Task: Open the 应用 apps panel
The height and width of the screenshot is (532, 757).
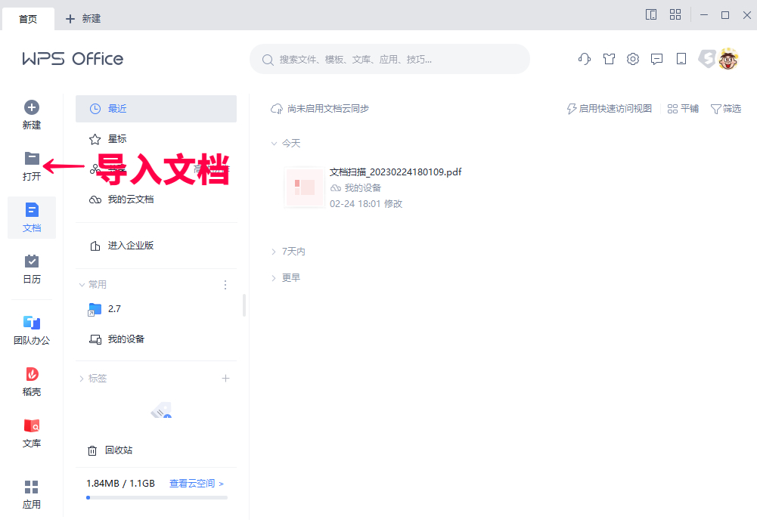Action: (x=32, y=491)
